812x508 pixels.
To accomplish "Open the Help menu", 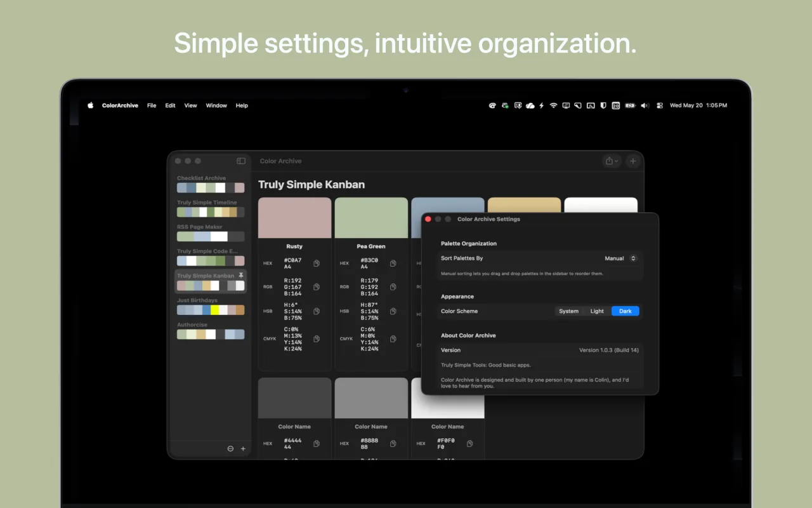I will click(242, 105).
